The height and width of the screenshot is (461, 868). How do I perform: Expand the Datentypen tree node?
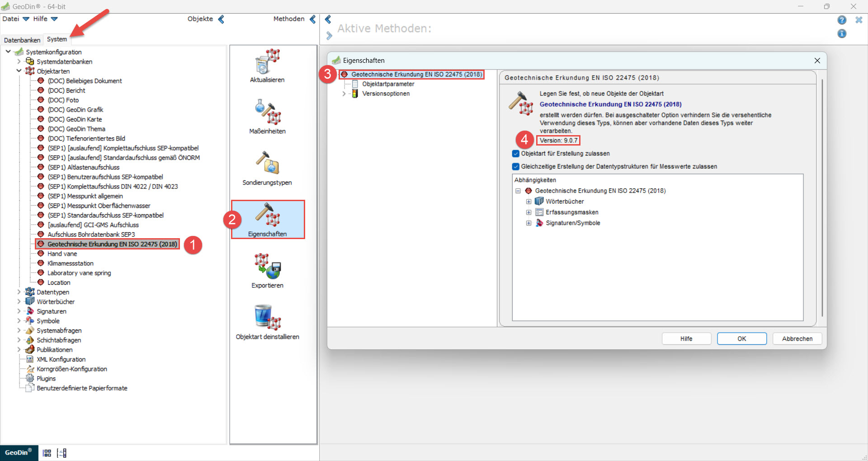[19, 292]
